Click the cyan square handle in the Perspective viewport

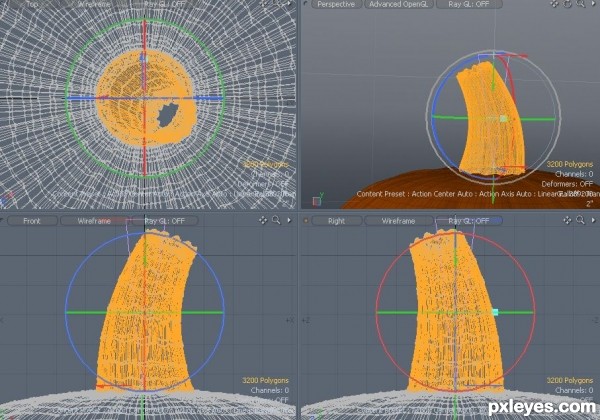click(504, 119)
